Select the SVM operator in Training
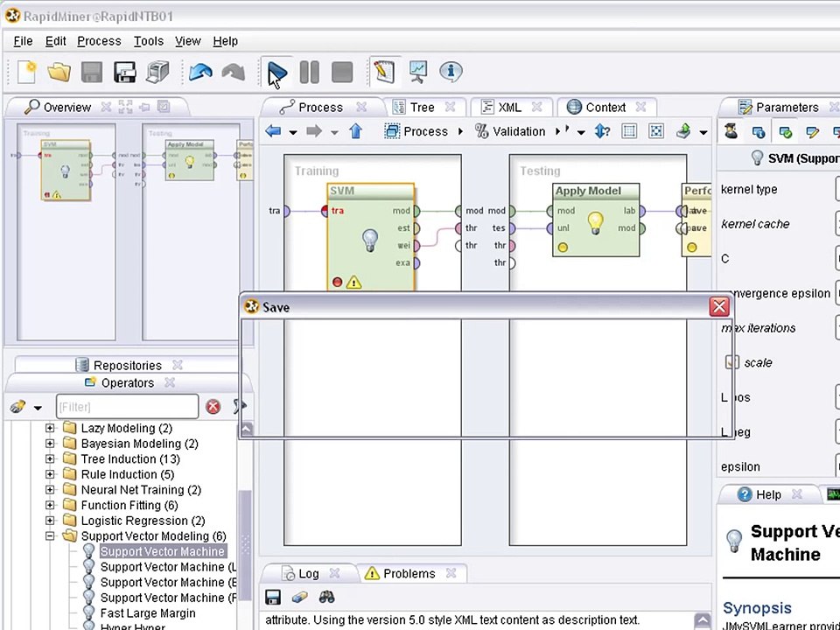840x630 pixels. point(371,237)
